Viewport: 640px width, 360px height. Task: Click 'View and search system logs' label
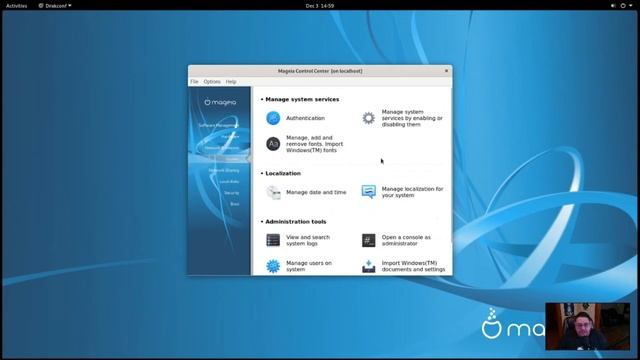tap(308, 240)
